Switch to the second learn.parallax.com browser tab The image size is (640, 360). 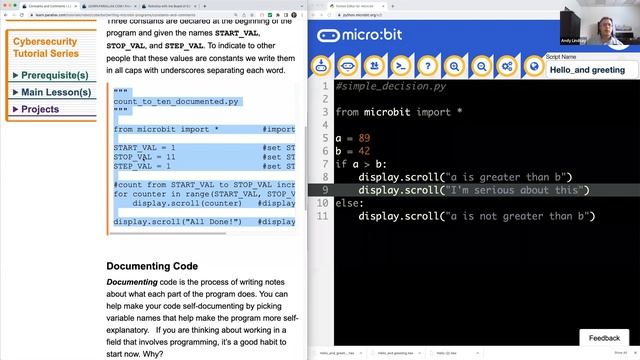click(x=109, y=6)
